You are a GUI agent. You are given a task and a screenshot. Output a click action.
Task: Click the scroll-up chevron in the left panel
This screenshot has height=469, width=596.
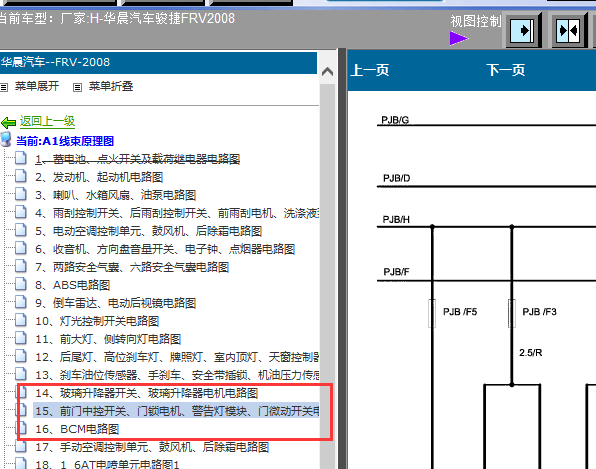click(327, 71)
